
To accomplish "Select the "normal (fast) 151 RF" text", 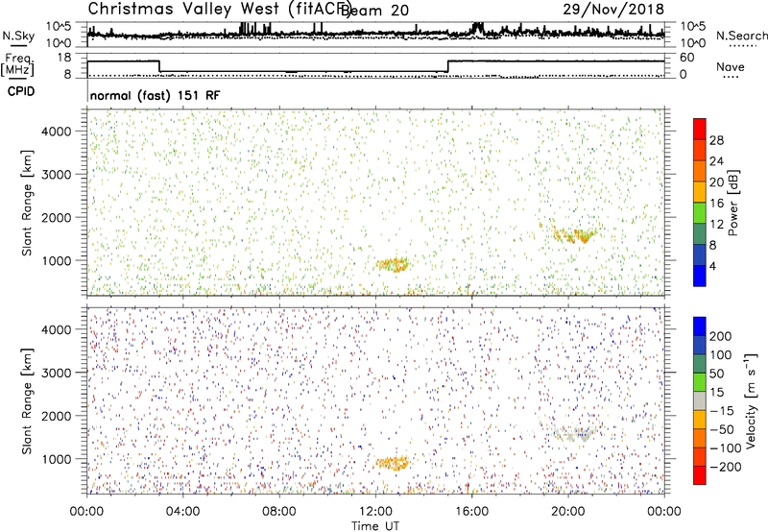I will click(x=156, y=95).
